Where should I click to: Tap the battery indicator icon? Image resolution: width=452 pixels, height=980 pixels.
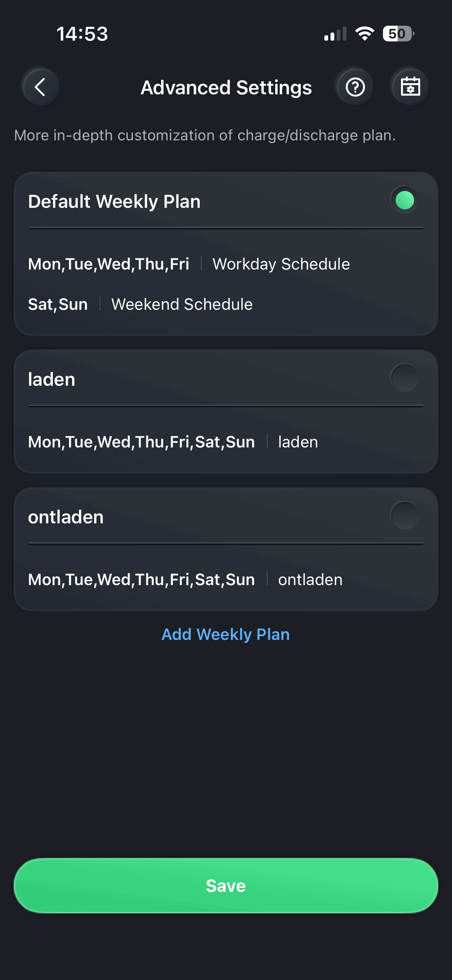coord(398,34)
